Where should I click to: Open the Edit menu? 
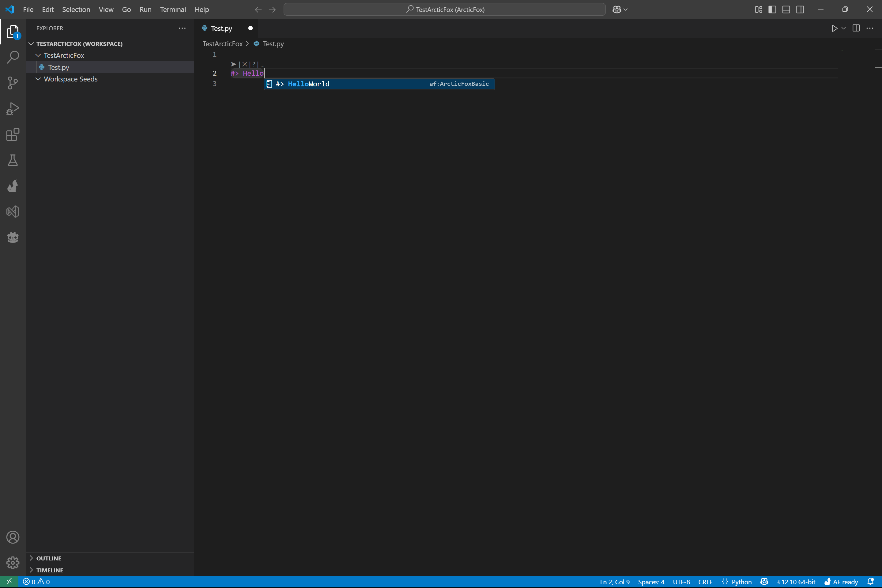coord(48,10)
